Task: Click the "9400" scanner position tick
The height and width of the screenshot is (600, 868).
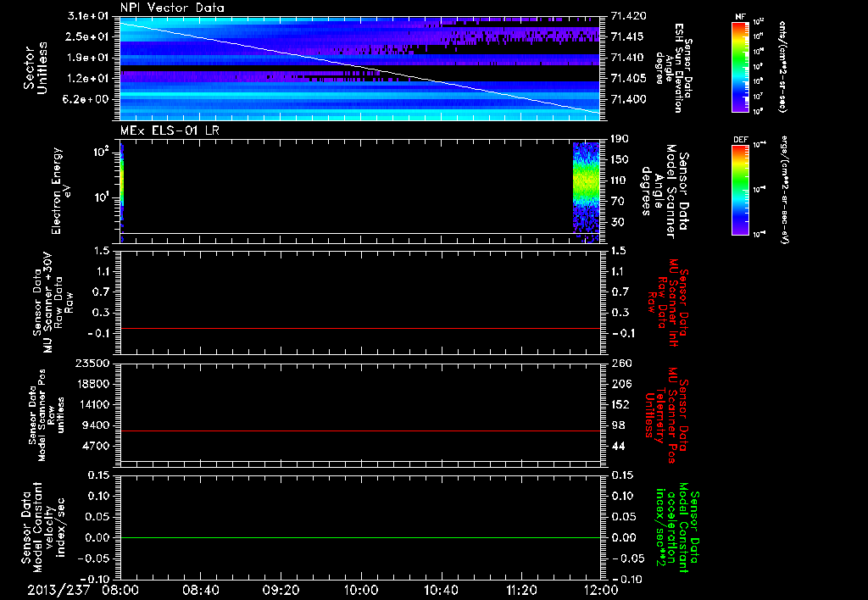Action: tap(95, 425)
